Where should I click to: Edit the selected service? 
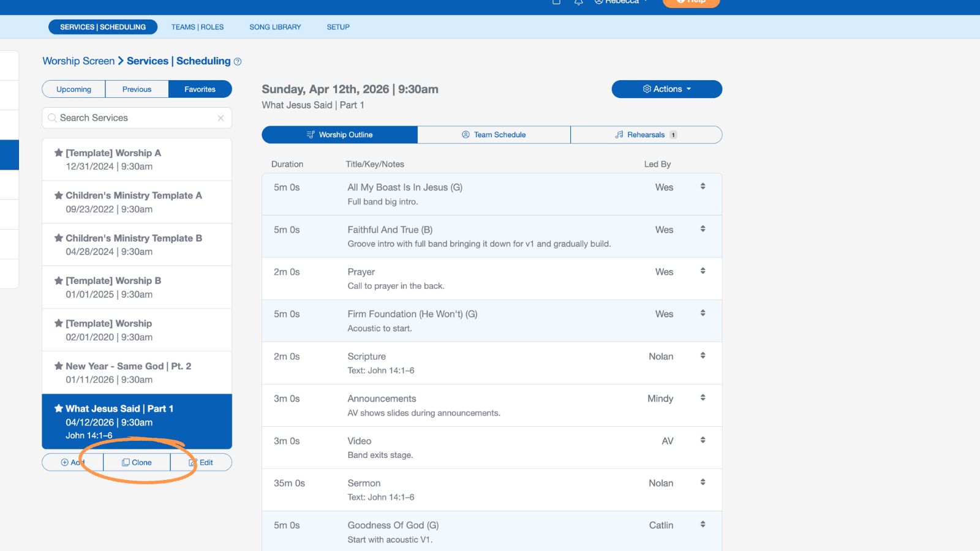click(202, 463)
